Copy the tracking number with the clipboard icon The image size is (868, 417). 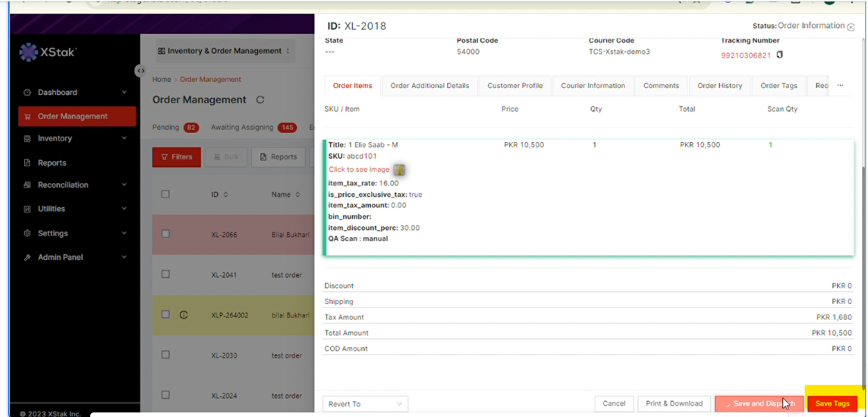779,55
